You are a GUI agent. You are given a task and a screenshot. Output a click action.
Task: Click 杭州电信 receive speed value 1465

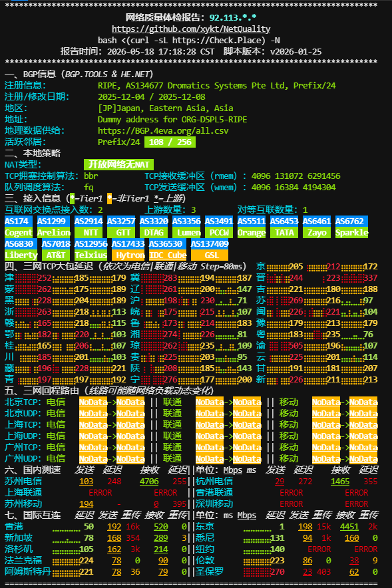pyautogui.click(x=340, y=481)
